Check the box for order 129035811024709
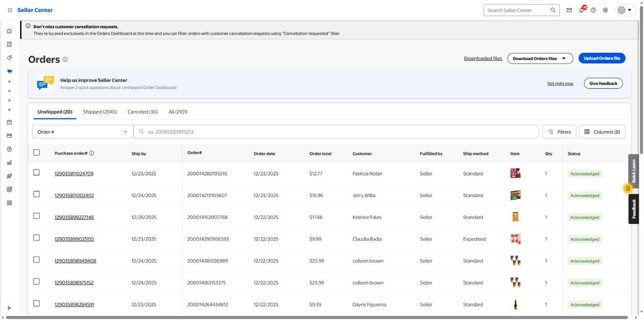The width and height of the screenshot is (644, 320). [x=36, y=172]
